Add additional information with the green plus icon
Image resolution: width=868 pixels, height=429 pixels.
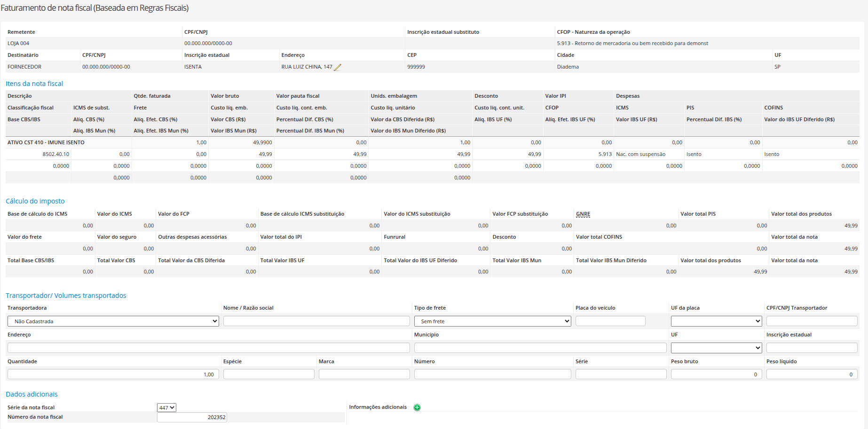[x=417, y=407]
